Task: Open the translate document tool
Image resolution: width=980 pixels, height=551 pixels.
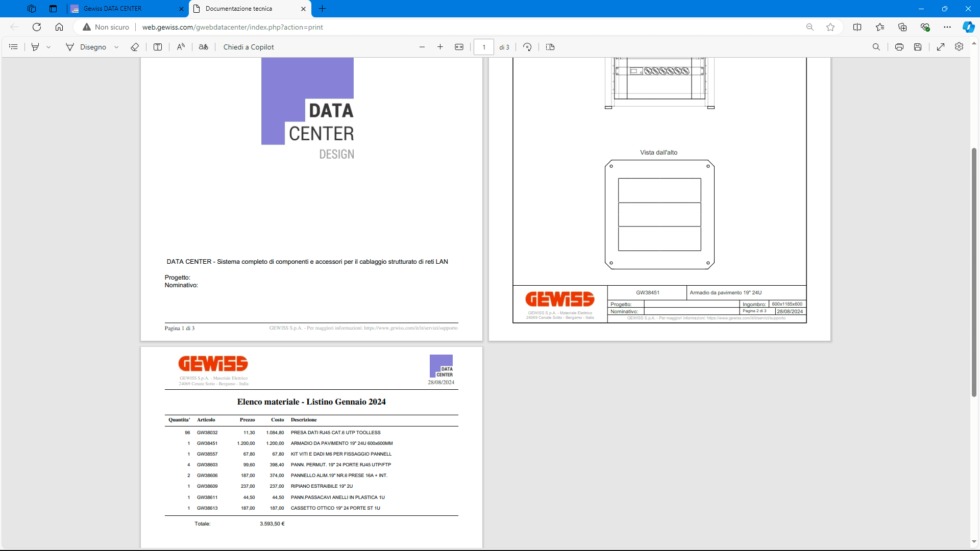Action: (203, 47)
